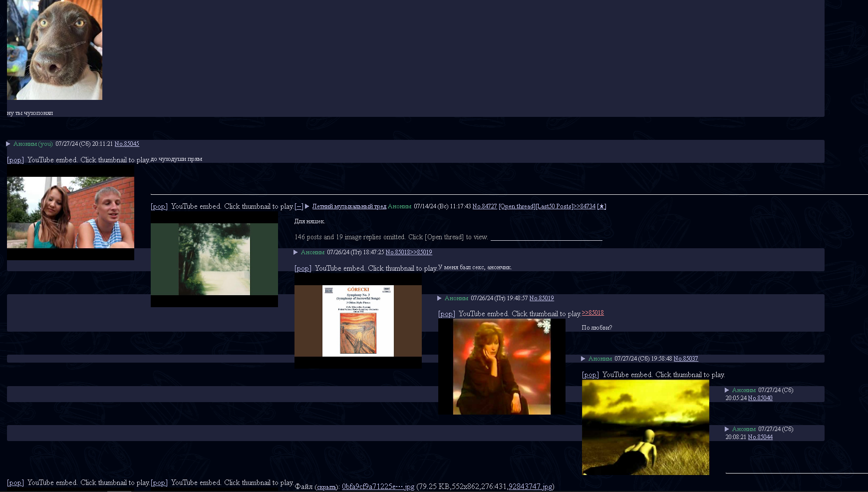Image resolution: width=868 pixels, height=492 pixels.
Task: Follow the red reply quote >>85018
Action: pos(593,313)
